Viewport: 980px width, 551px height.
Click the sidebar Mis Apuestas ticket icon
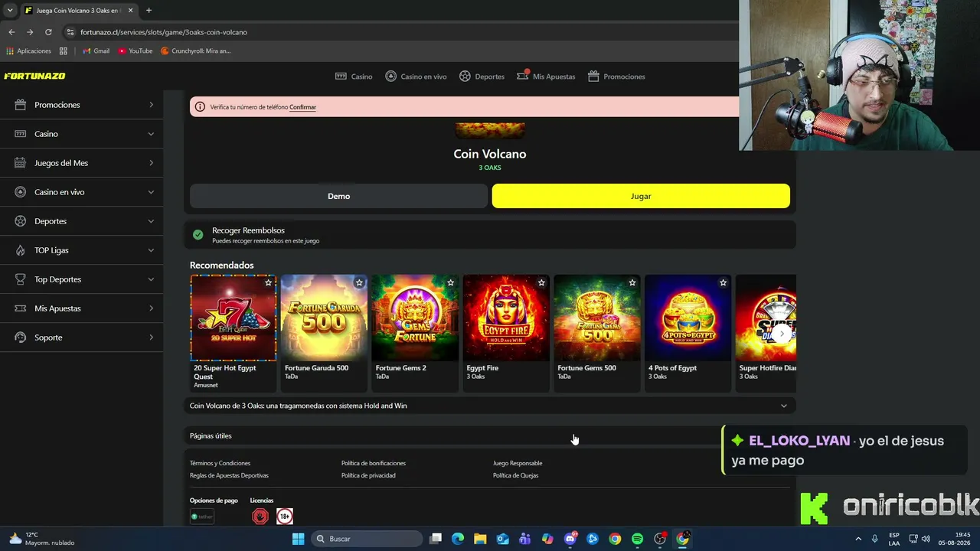(x=20, y=308)
